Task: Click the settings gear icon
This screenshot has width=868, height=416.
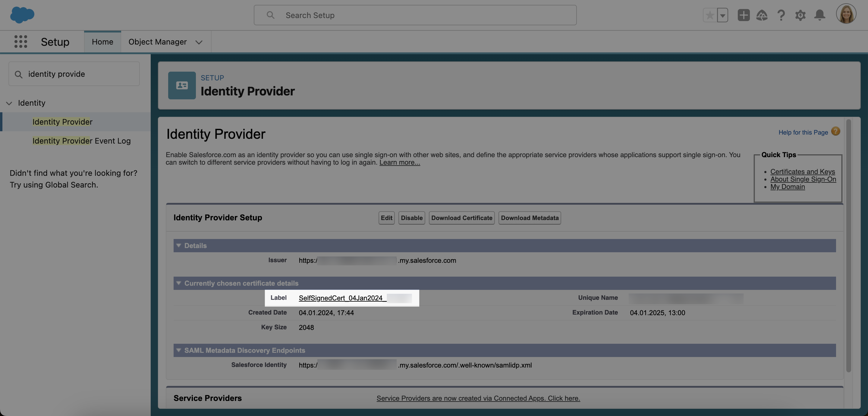Action: [800, 15]
